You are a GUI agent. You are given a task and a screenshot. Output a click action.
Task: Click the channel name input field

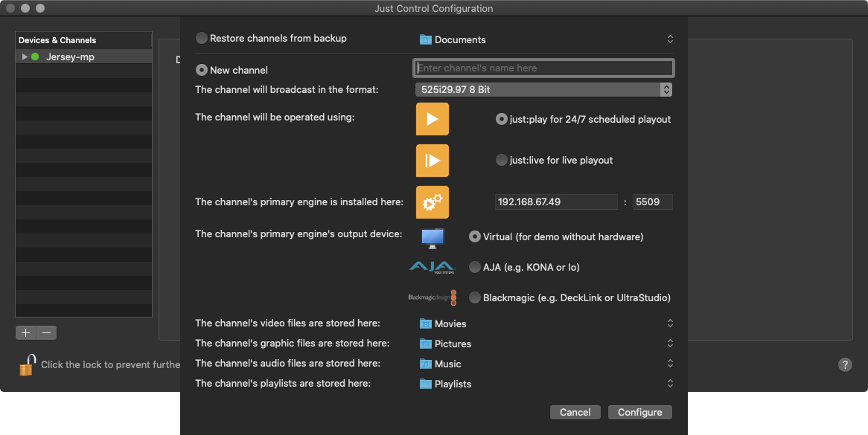click(x=543, y=68)
